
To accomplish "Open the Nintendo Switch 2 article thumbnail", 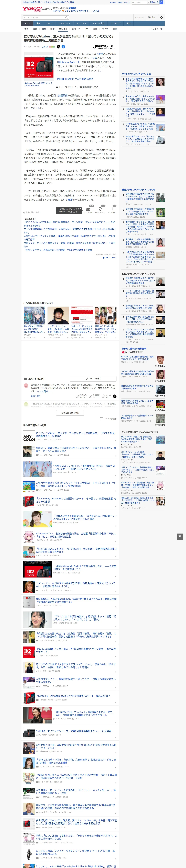I will 39,66.
